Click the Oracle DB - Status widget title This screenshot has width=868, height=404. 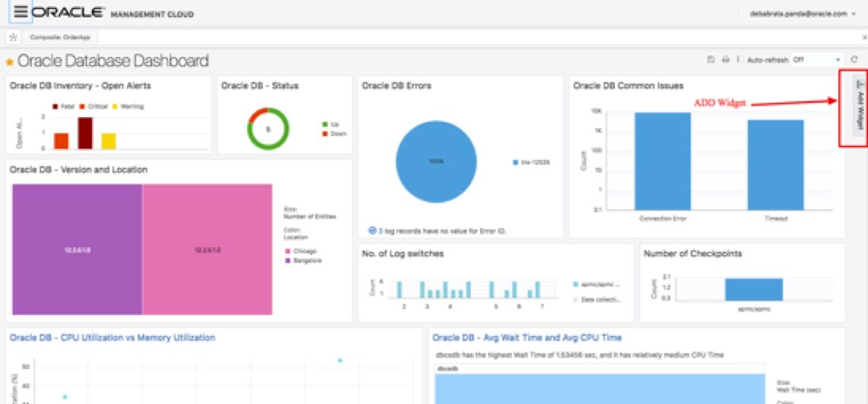[x=259, y=86]
